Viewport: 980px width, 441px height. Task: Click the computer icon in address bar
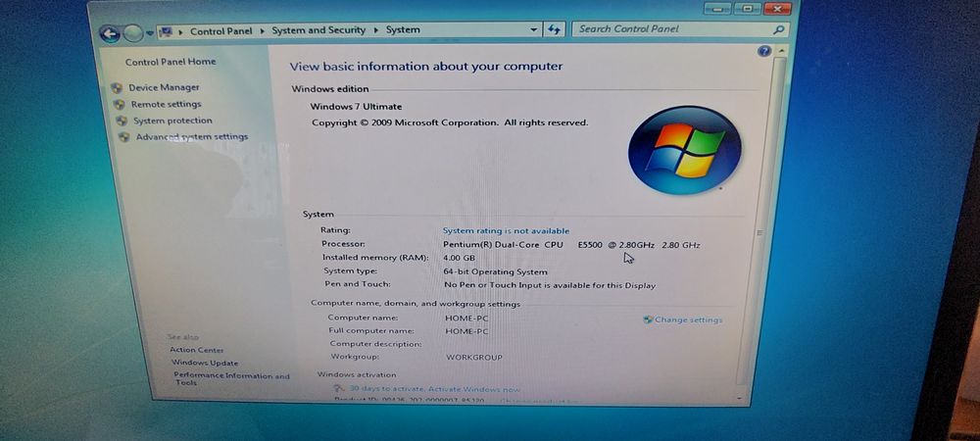(x=167, y=31)
